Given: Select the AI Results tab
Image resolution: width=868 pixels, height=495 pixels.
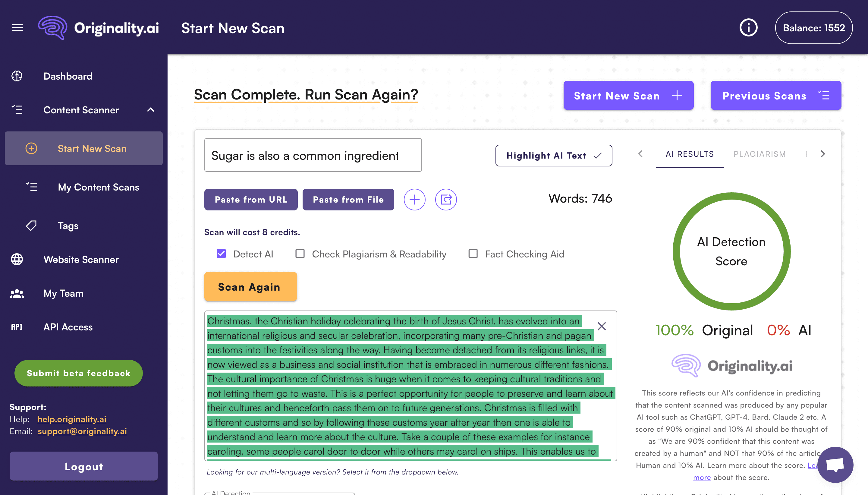Looking at the screenshot, I should tap(689, 154).
